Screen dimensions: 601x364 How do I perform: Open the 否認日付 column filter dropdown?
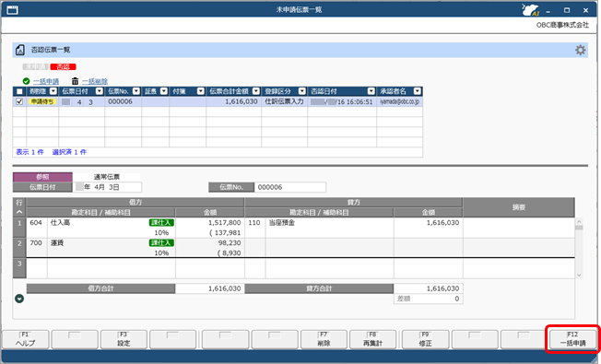click(x=371, y=91)
